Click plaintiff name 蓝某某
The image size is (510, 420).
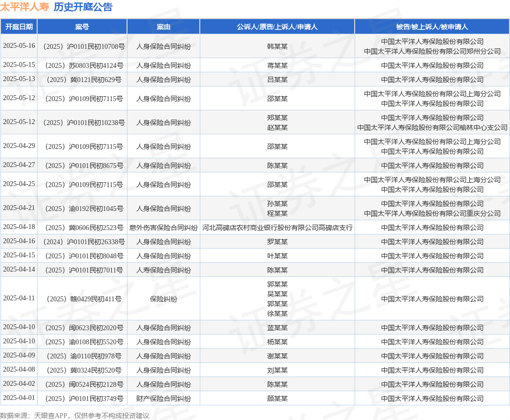[x=277, y=328]
